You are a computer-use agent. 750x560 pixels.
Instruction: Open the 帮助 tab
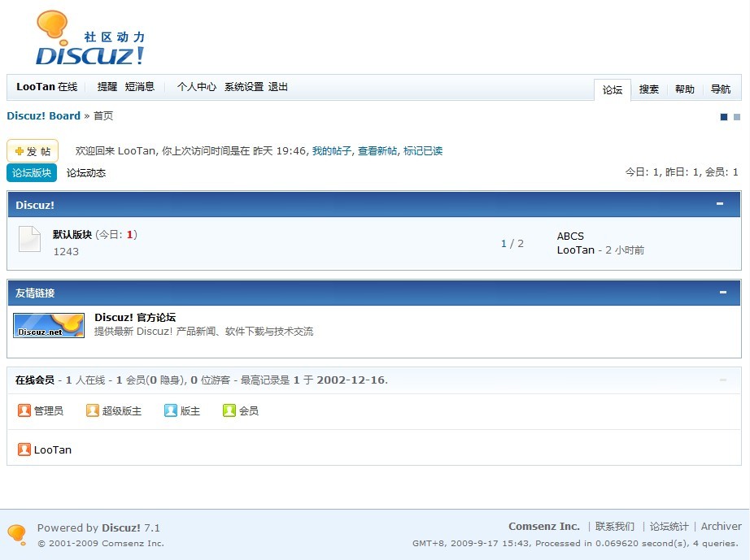tap(684, 89)
